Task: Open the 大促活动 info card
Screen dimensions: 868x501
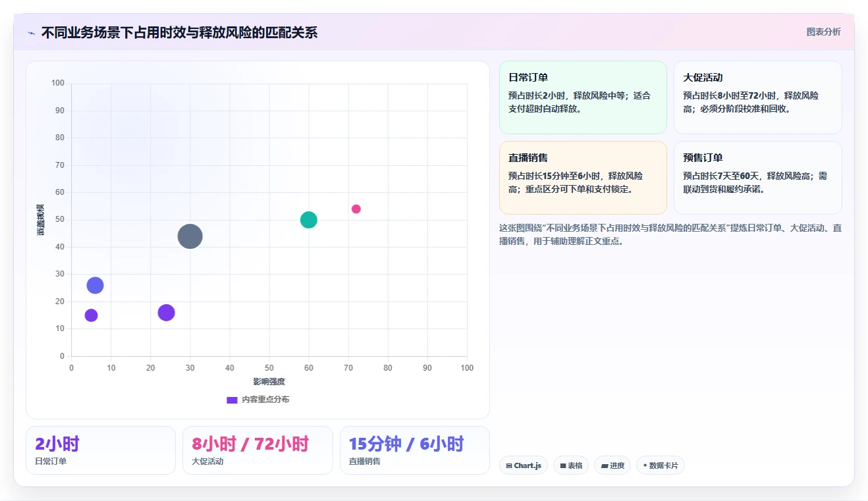Action: [x=757, y=97]
